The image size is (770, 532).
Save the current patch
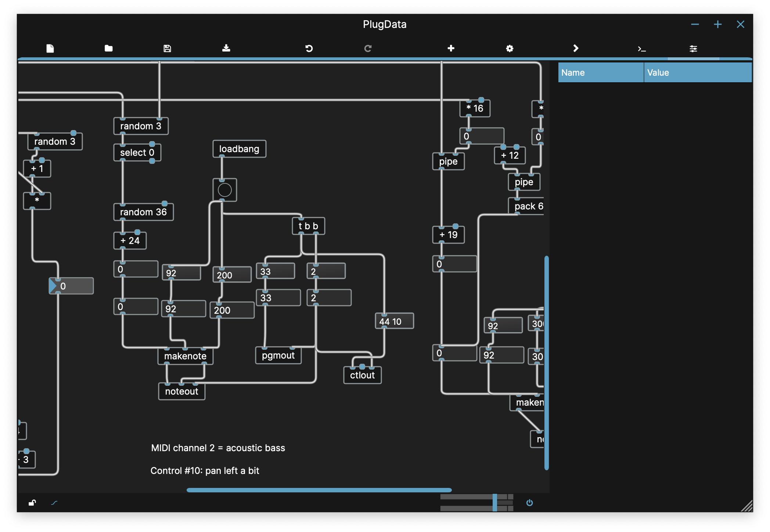pyautogui.click(x=168, y=48)
